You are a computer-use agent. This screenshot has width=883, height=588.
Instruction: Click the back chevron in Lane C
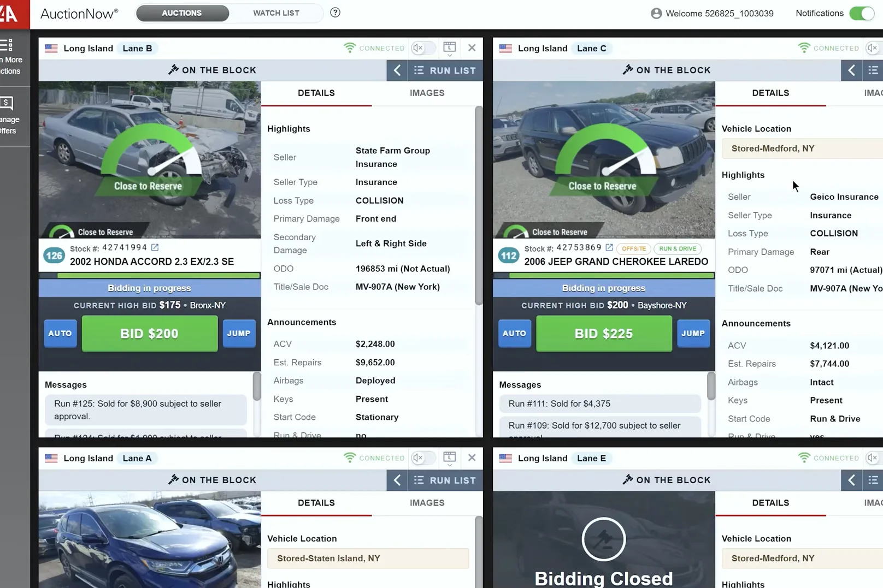851,70
